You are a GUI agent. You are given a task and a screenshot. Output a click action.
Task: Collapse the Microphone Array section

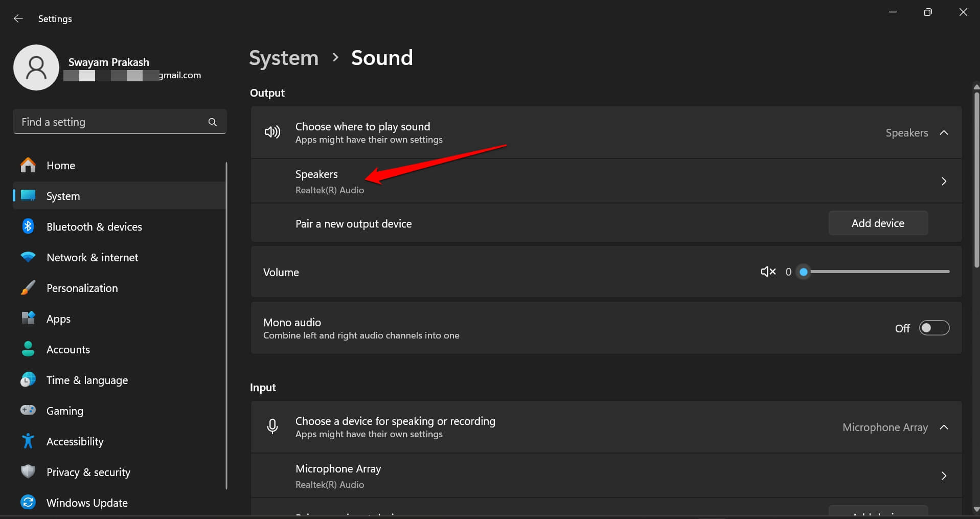click(x=944, y=427)
